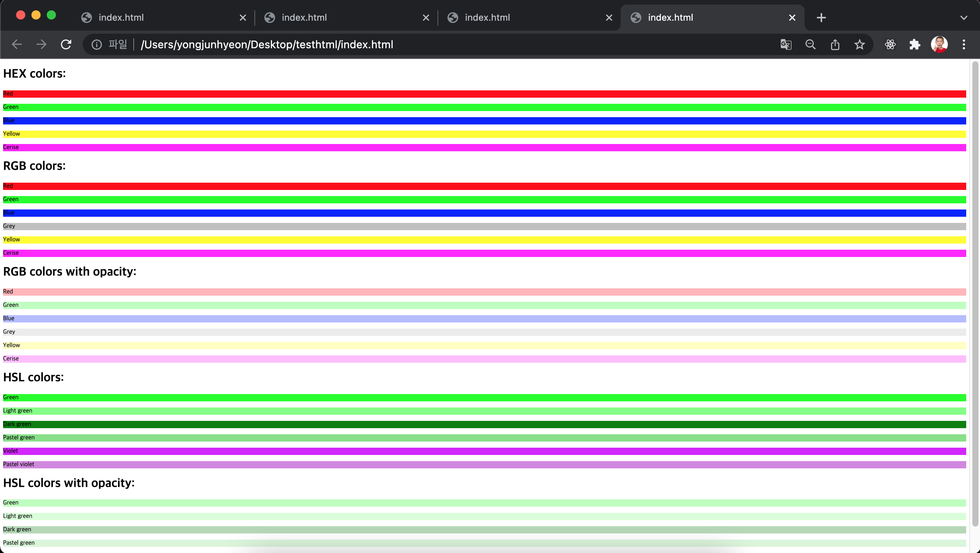This screenshot has width=980, height=553.
Task: Expand the tab search chevron
Action: 964,18
